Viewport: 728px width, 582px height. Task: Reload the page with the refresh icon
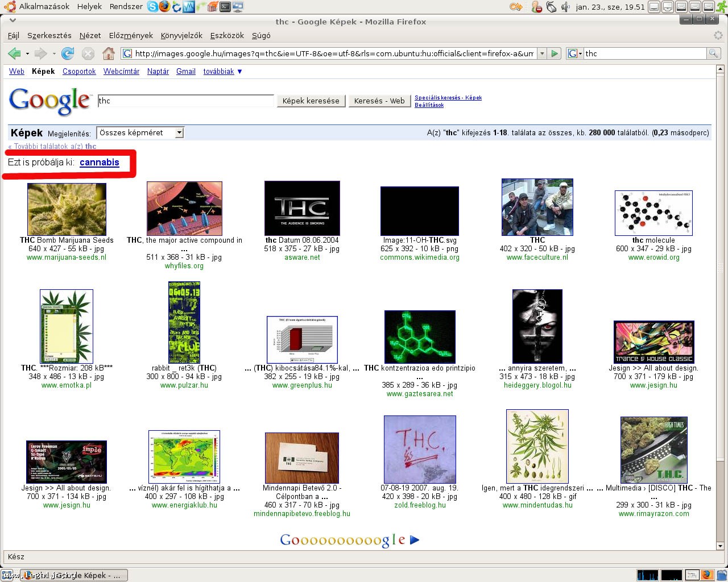pyautogui.click(x=68, y=53)
